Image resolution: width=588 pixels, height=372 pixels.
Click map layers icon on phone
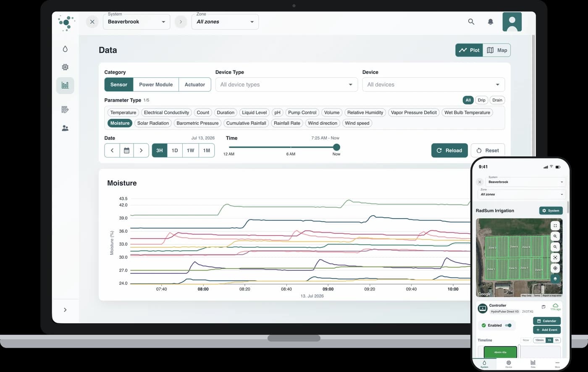coord(555,278)
